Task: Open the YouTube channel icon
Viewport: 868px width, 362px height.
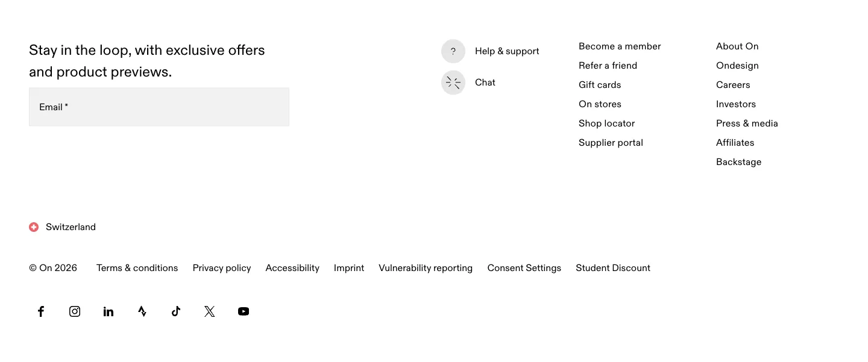Action: [x=244, y=311]
